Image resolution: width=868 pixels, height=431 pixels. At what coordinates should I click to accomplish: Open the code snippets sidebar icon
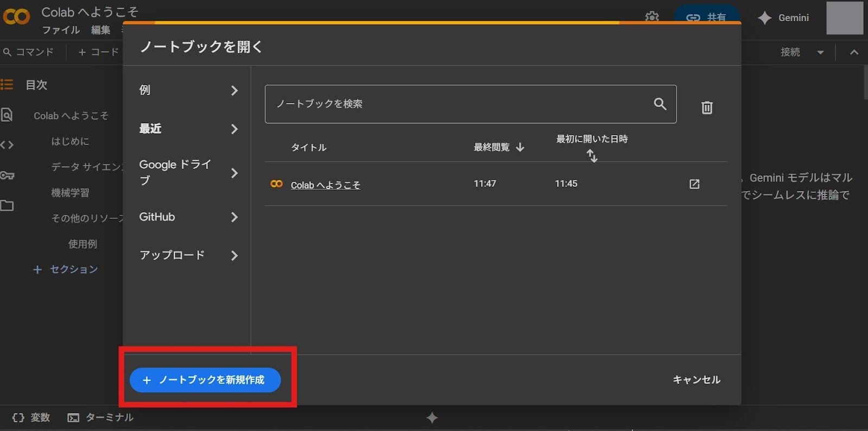click(7, 145)
